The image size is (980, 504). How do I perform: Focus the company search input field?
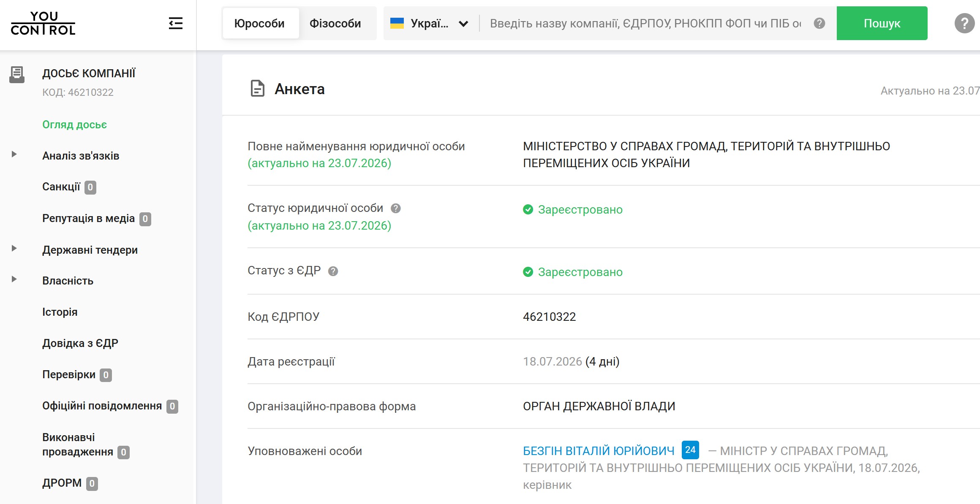point(645,23)
